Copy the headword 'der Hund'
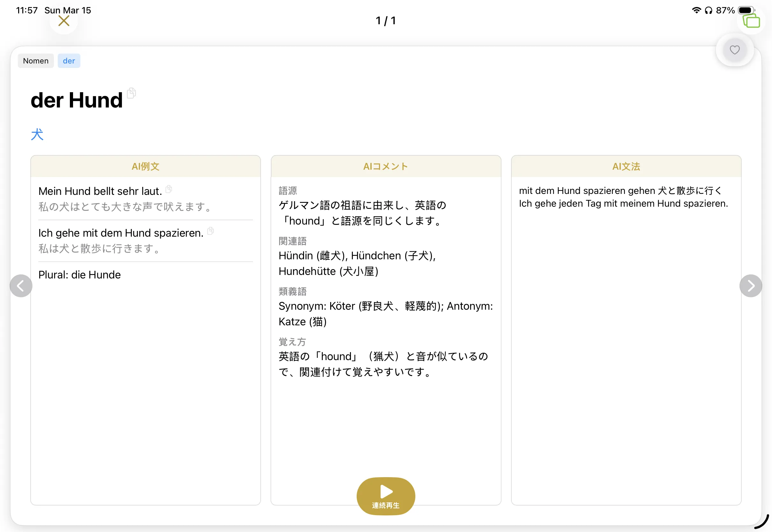This screenshot has height=532, width=772. point(132,93)
